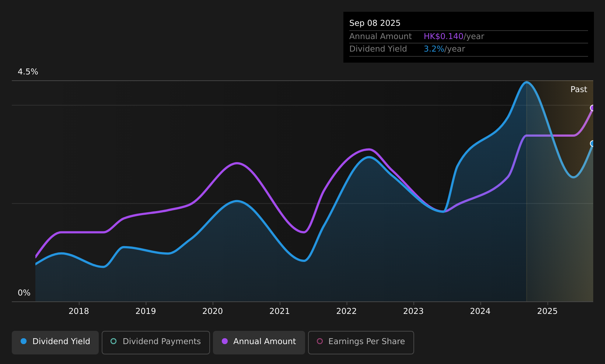Image resolution: width=605 pixels, height=364 pixels.
Task: Click the 3.2% dividend yield value
Action: [x=434, y=49]
